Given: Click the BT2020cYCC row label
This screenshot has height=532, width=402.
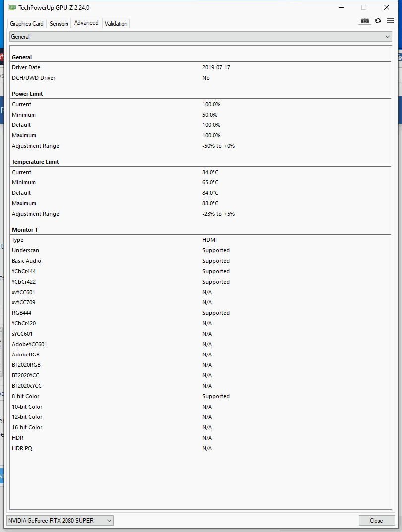Looking at the screenshot, I should click(x=27, y=386).
